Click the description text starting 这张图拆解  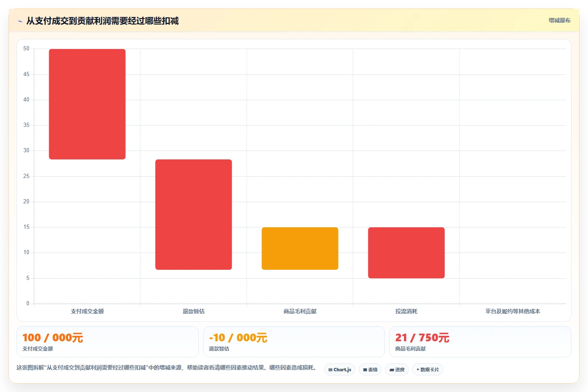point(167,368)
